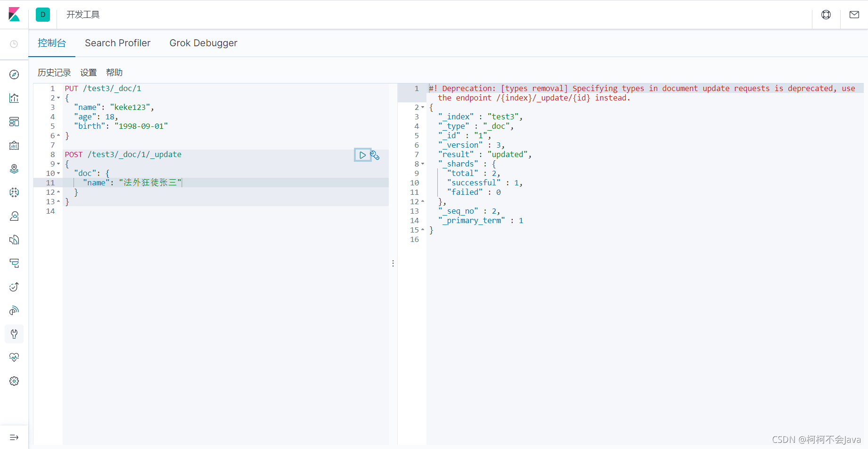Click "result" : "updated" in response
This screenshot has height=449, width=868.
click(485, 154)
